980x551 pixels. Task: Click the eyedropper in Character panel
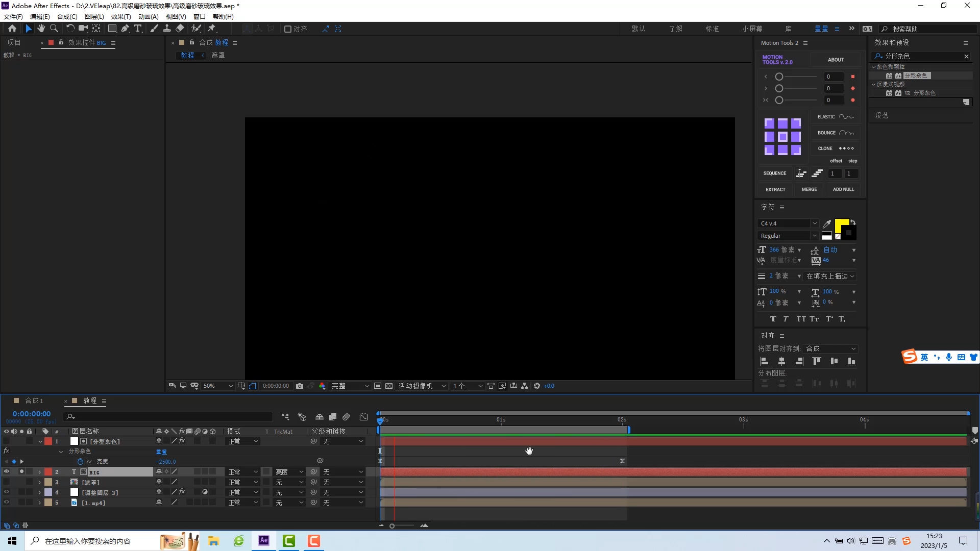click(827, 223)
